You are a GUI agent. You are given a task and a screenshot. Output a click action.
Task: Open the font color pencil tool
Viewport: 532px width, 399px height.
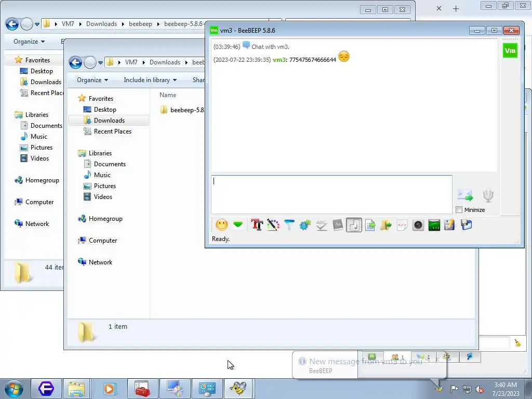pyautogui.click(x=273, y=224)
